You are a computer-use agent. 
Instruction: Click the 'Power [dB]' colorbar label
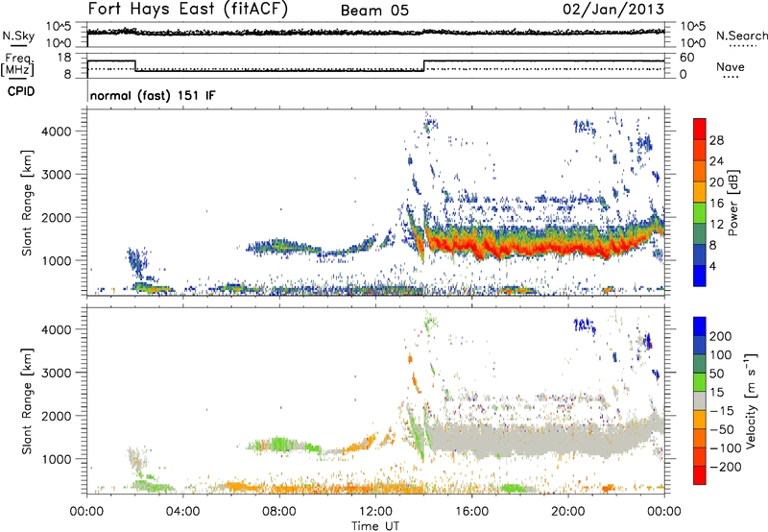[x=733, y=203]
